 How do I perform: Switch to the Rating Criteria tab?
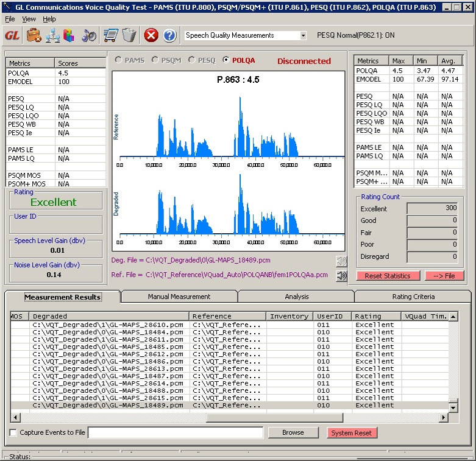(413, 297)
